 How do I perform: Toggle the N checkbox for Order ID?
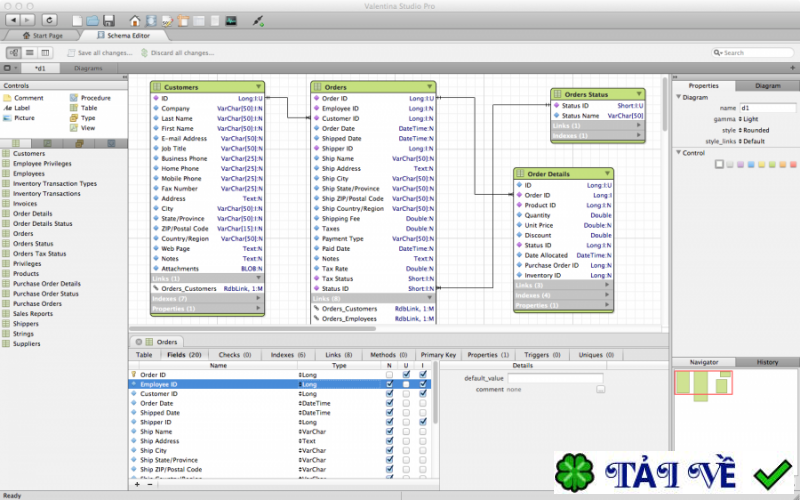[x=389, y=375]
